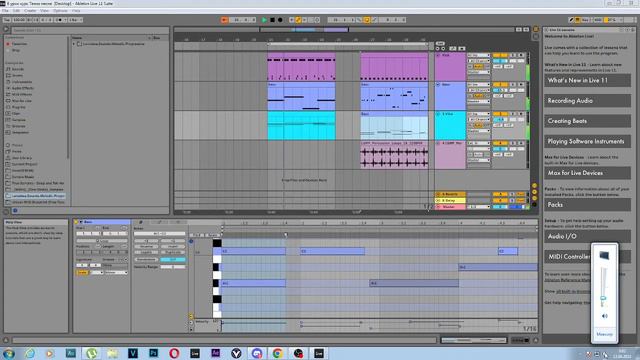
Task: Click the round Arrangement Record button
Action: coord(280,20)
